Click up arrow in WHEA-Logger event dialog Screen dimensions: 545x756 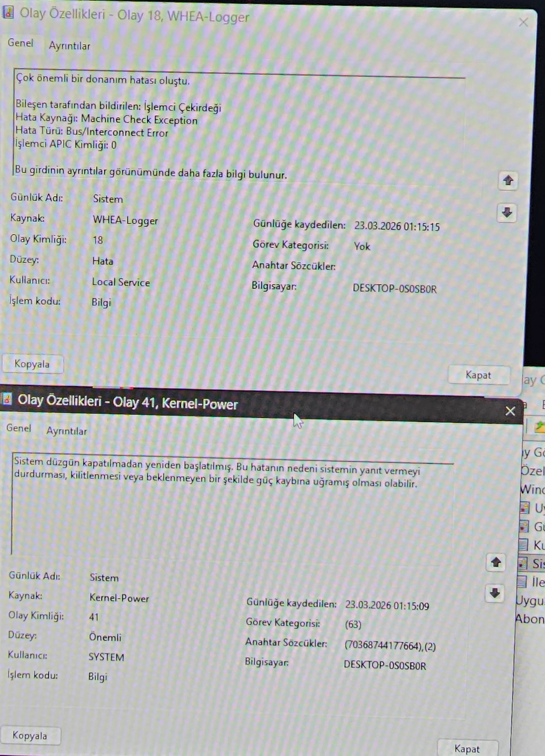(x=508, y=181)
